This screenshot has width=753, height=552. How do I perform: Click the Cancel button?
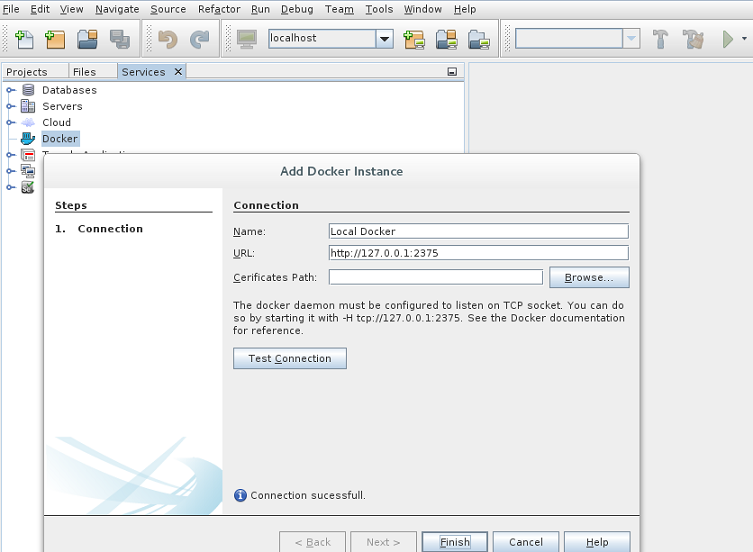[526, 542]
